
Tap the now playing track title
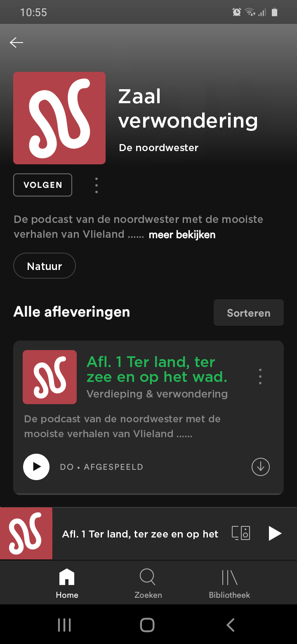coord(140,534)
